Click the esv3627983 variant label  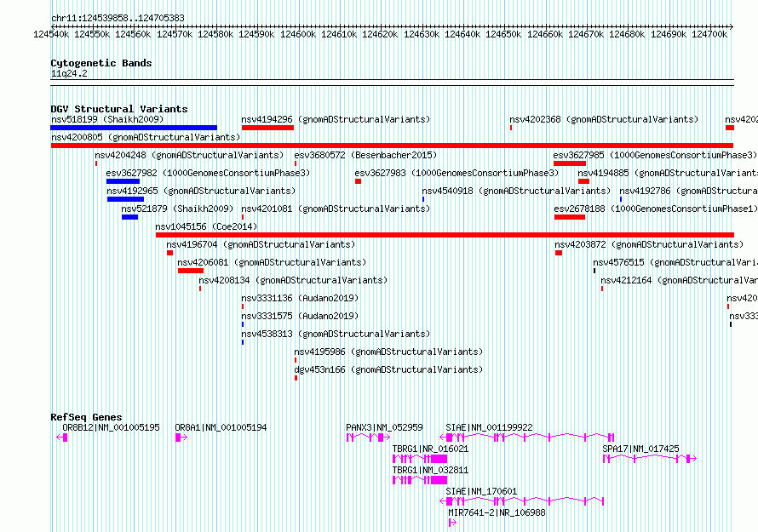coord(457,173)
